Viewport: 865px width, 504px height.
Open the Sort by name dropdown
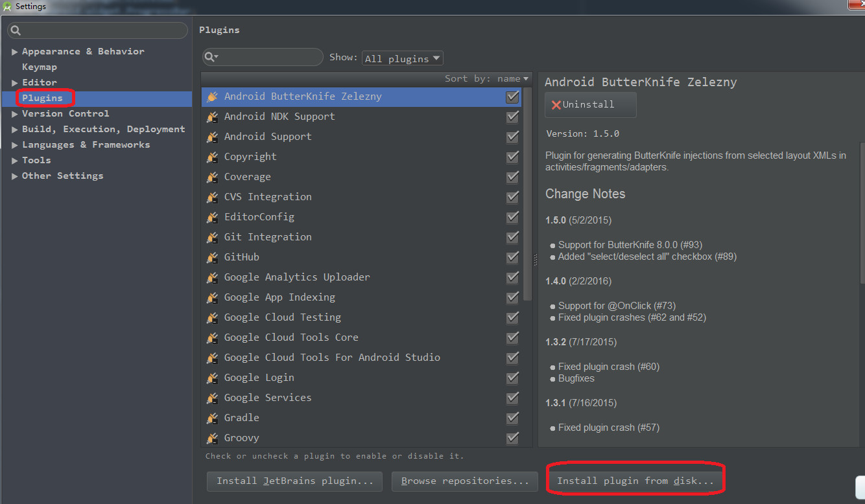coord(486,78)
